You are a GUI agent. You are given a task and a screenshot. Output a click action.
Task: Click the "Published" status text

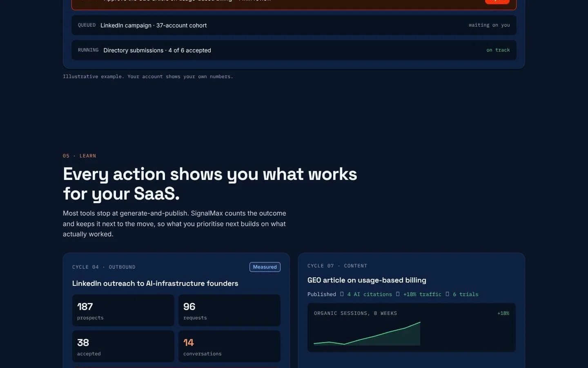[322, 294]
